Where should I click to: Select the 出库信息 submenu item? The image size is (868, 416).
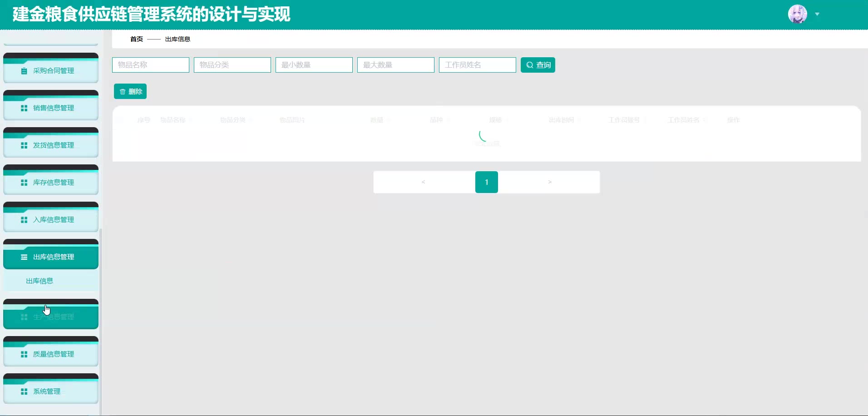(51, 281)
